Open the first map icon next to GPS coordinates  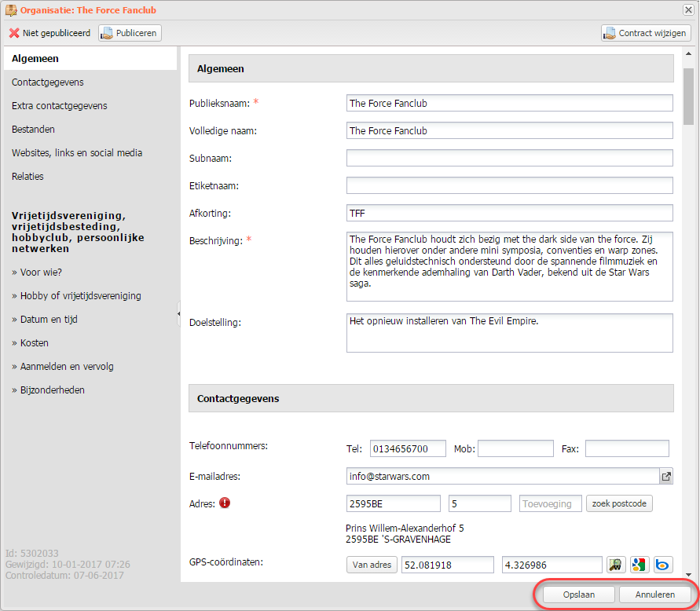(616, 565)
